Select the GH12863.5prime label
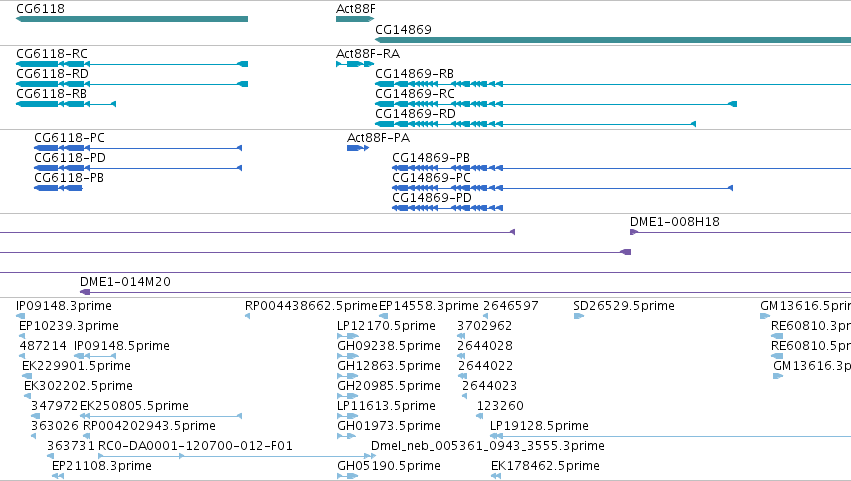Viewport: 851px width, 481px height. click(389, 366)
